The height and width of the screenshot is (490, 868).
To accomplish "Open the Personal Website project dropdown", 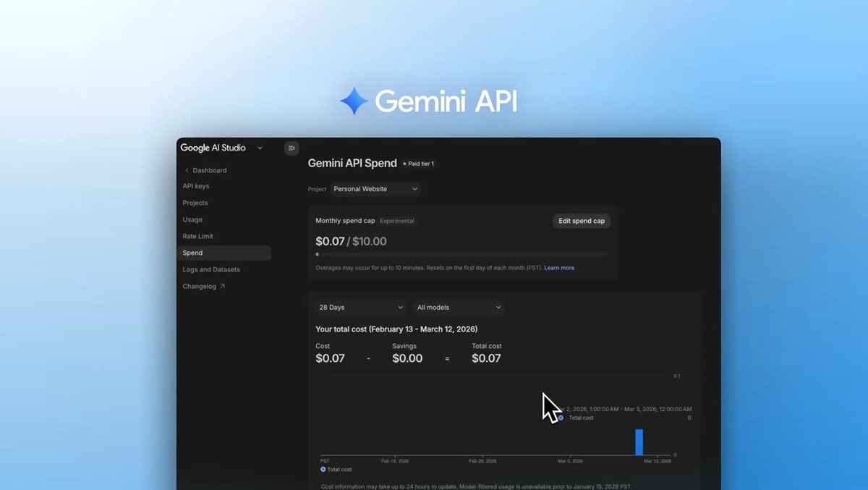I will (x=375, y=189).
